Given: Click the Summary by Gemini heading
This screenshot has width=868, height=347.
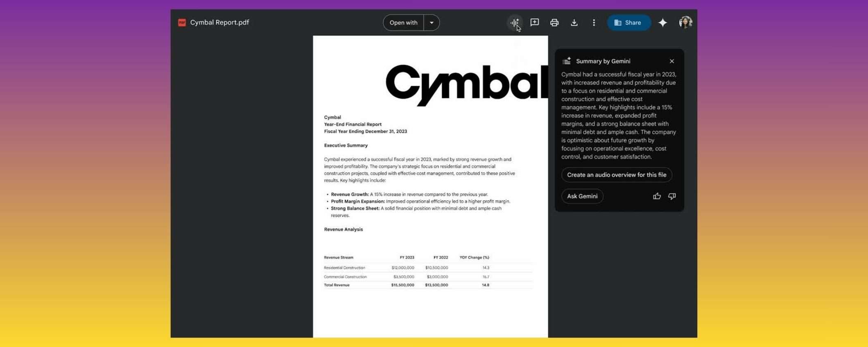Looking at the screenshot, I should point(603,61).
